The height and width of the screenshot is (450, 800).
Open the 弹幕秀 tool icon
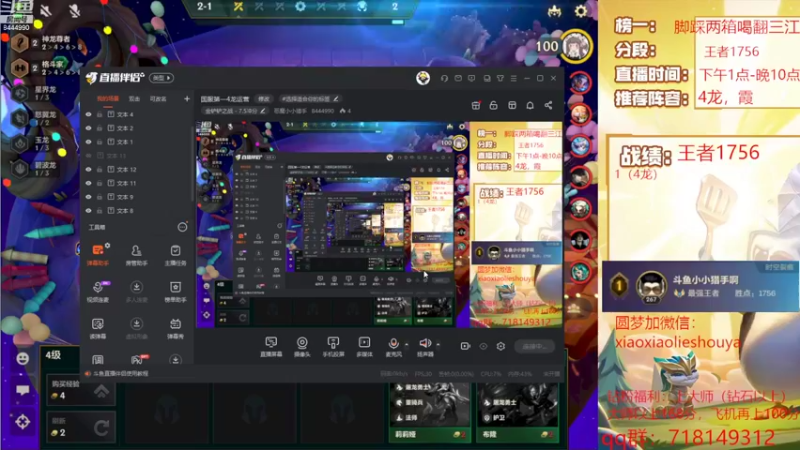175,328
